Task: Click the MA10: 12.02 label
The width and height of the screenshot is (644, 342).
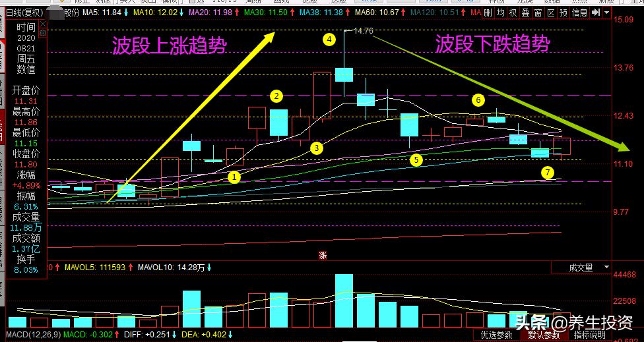Action: coord(155,13)
